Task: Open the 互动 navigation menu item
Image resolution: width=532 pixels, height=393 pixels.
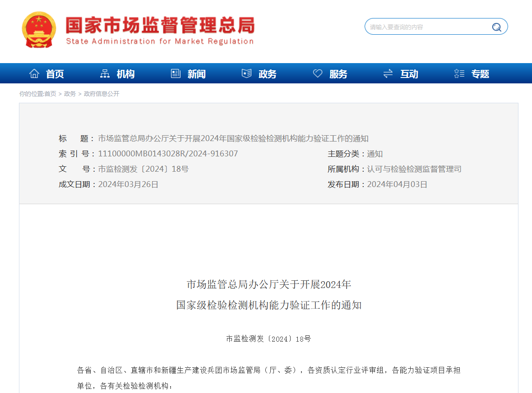Action: [x=409, y=74]
